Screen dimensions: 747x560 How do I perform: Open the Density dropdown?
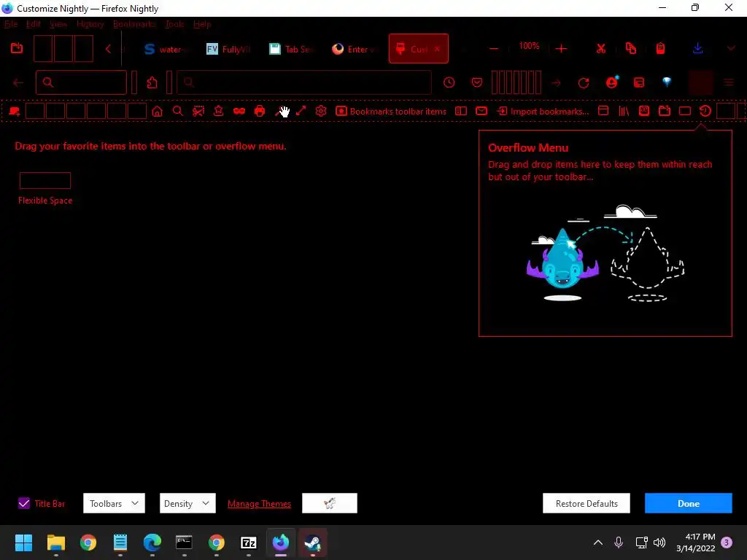click(187, 503)
